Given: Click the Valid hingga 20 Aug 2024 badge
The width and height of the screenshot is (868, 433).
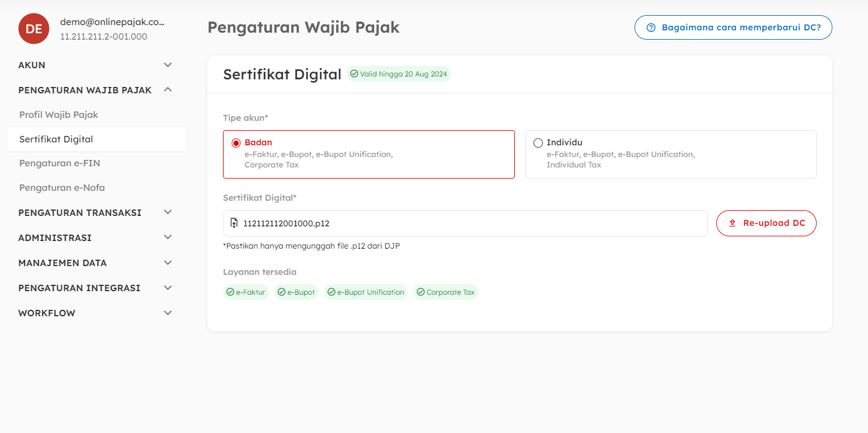Looking at the screenshot, I should tap(399, 74).
